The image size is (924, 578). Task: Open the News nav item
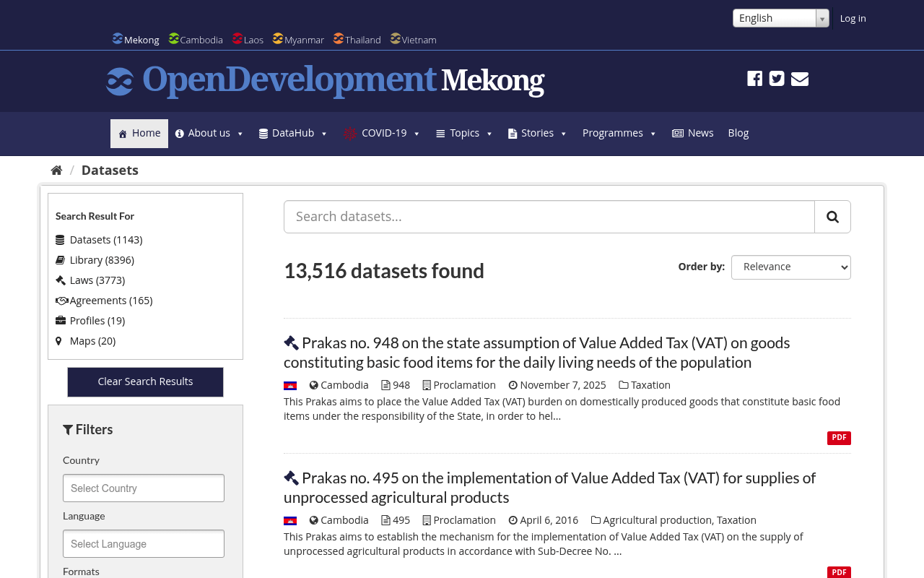[x=693, y=134]
